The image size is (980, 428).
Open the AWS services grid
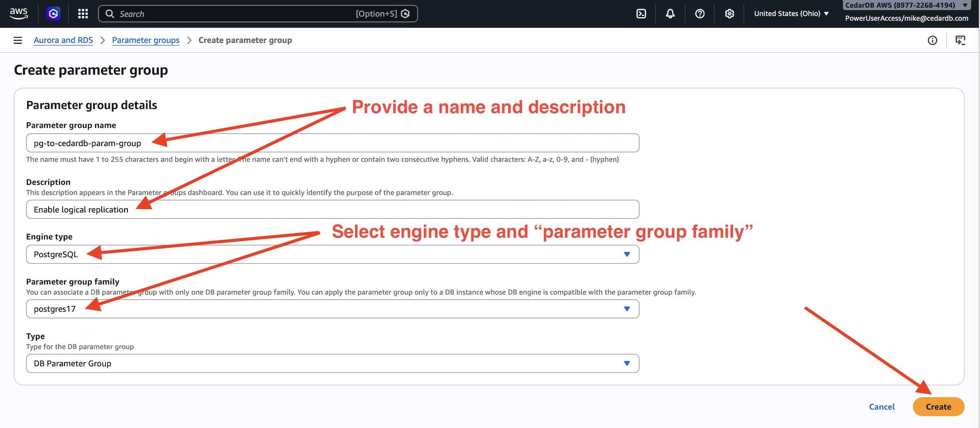[x=82, y=13]
